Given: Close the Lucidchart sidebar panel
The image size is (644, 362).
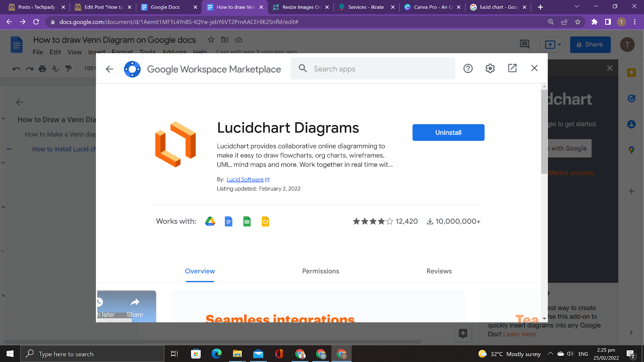Looking at the screenshot, I should pos(610,68).
